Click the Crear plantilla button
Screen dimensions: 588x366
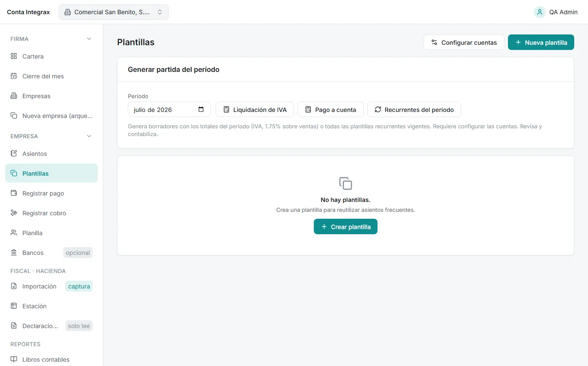346,226
